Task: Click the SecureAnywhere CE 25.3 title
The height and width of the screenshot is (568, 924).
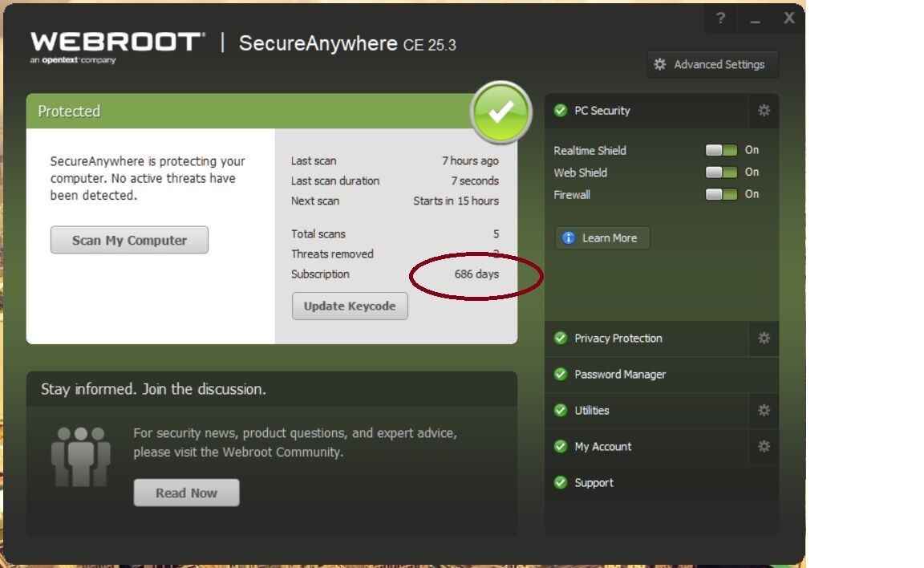Action: pos(347,43)
